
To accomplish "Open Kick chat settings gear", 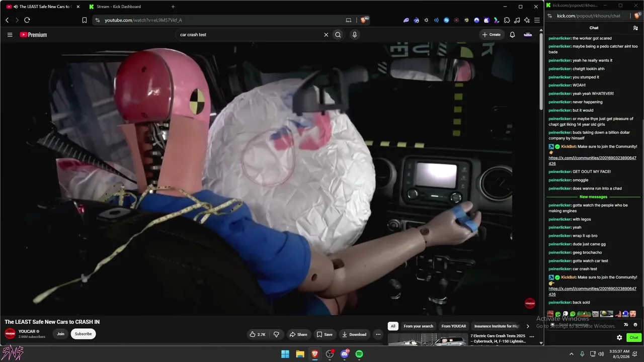I will click(619, 337).
